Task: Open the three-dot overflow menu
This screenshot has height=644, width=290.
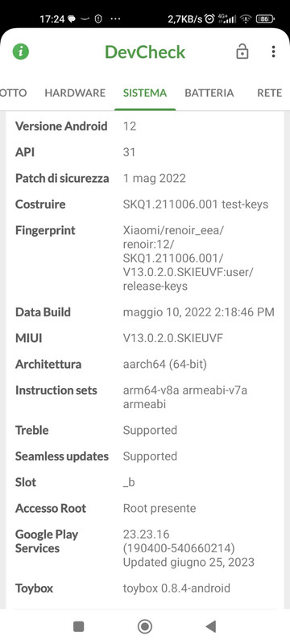Action: [x=273, y=52]
